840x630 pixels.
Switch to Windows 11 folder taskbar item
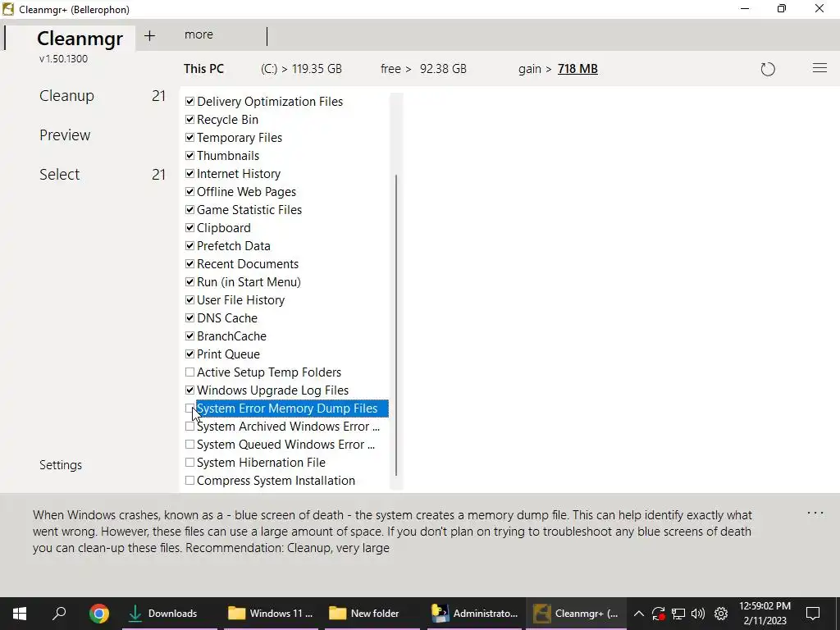(271, 614)
